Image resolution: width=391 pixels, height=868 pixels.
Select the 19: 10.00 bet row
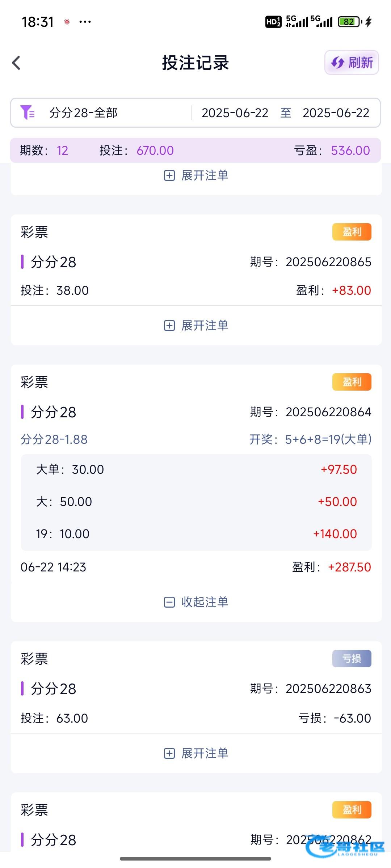(196, 534)
